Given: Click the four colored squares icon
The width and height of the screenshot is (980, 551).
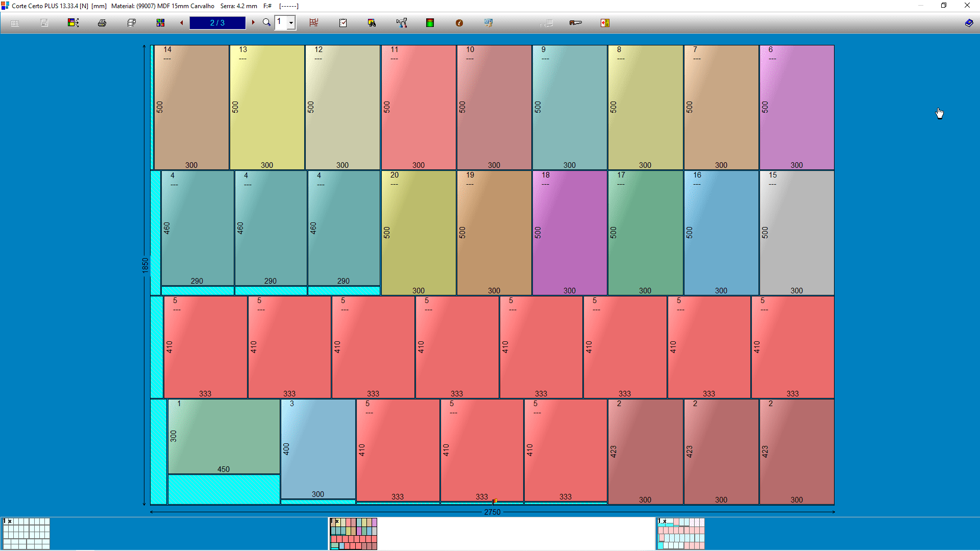Looking at the screenshot, I should pyautogui.click(x=160, y=23).
